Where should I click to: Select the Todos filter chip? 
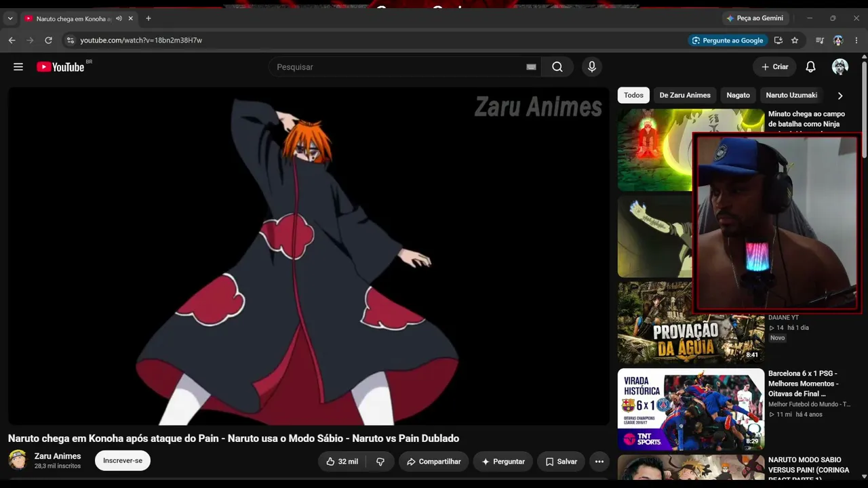pos(633,96)
